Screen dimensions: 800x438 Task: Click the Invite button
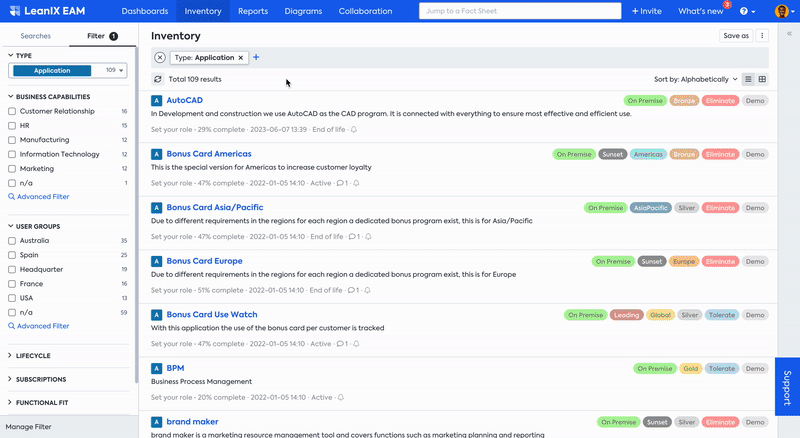[646, 11]
